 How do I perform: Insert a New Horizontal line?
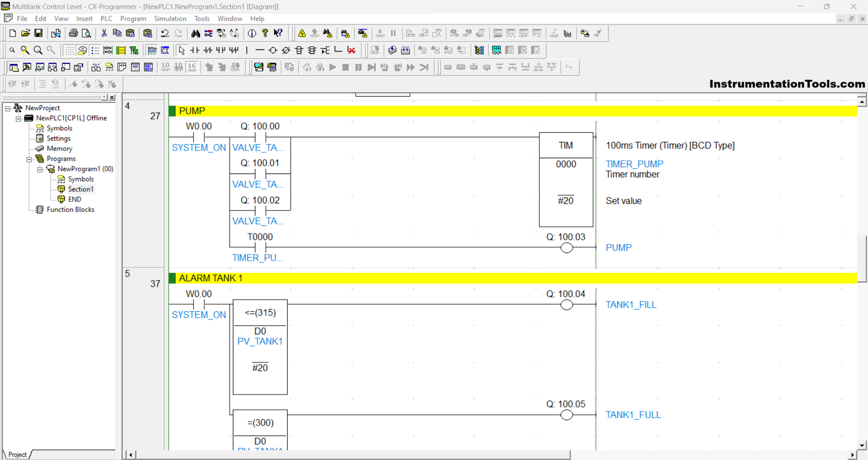(259, 50)
